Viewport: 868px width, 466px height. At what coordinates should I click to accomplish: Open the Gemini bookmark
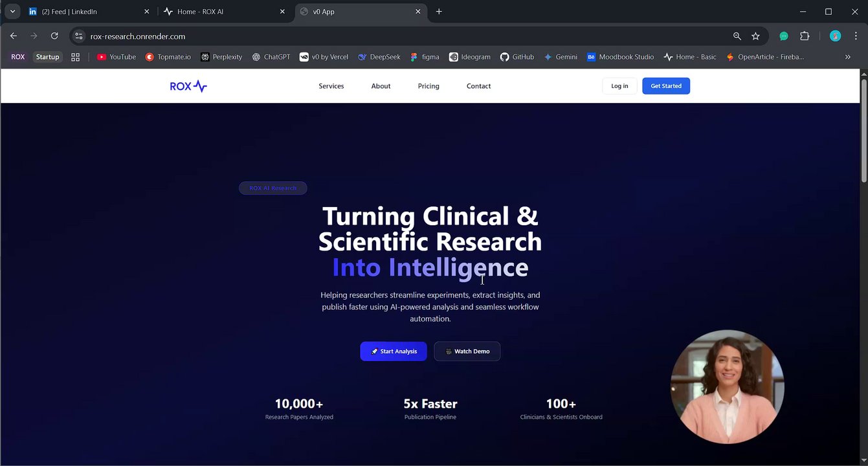(x=561, y=57)
